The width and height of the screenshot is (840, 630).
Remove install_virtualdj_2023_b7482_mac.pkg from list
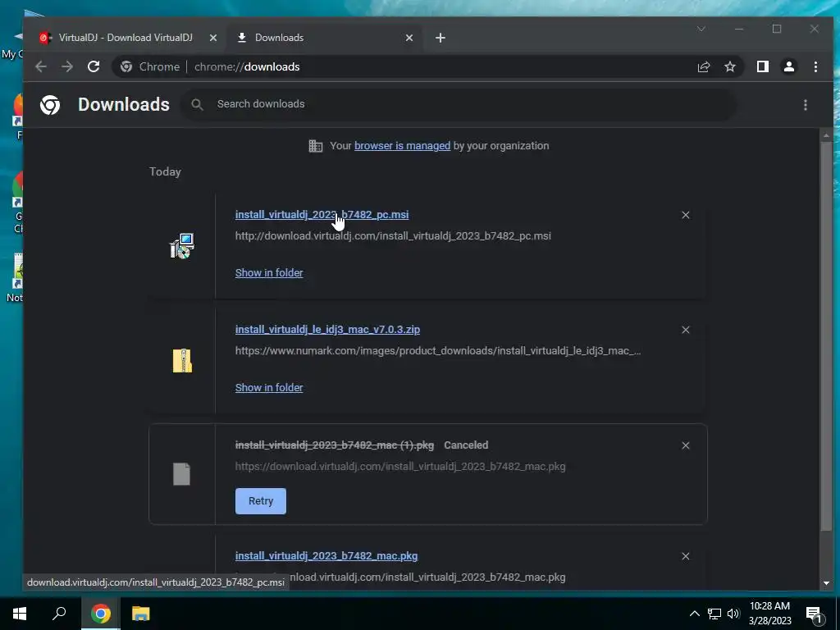[x=685, y=556]
